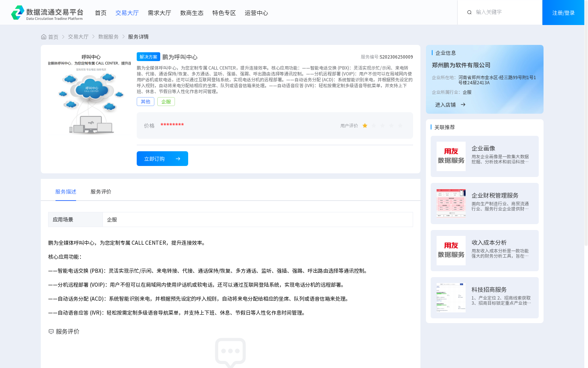Click the 其他 tag
This screenshot has width=588, height=368.
(146, 102)
